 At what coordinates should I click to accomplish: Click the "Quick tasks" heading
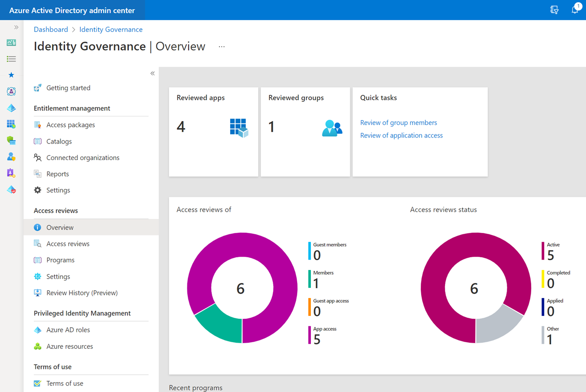[x=378, y=98]
